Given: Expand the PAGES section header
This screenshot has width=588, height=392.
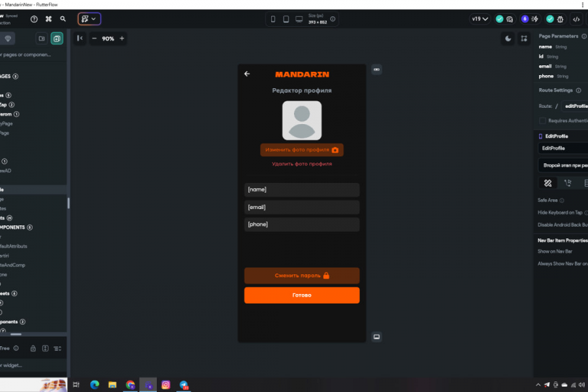Looking at the screenshot, I should tap(9, 76).
